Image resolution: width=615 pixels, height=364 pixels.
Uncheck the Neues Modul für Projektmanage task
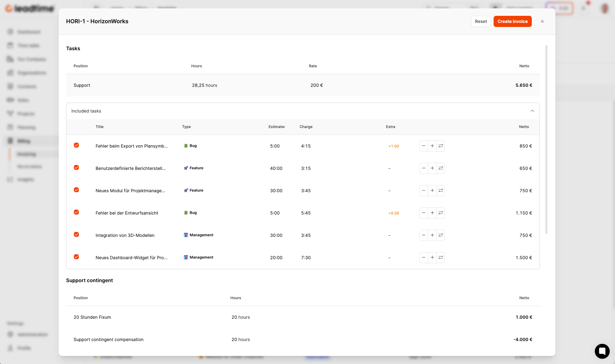pyautogui.click(x=76, y=190)
